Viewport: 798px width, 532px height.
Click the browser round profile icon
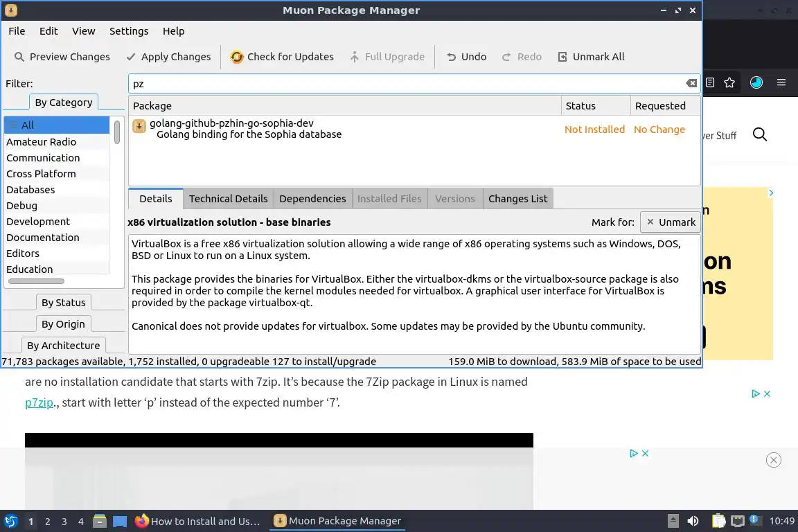756,82
